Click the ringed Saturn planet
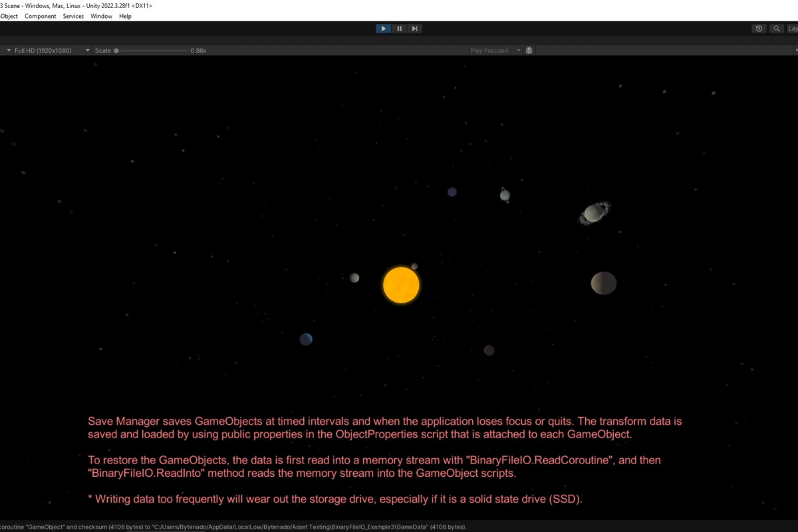 point(595,213)
